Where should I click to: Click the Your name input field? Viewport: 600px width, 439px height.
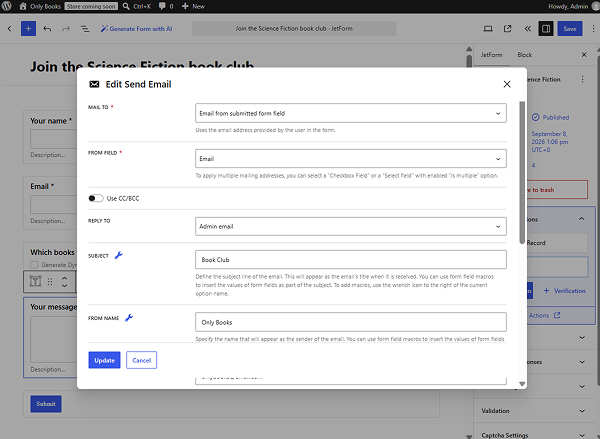[x=54, y=139]
